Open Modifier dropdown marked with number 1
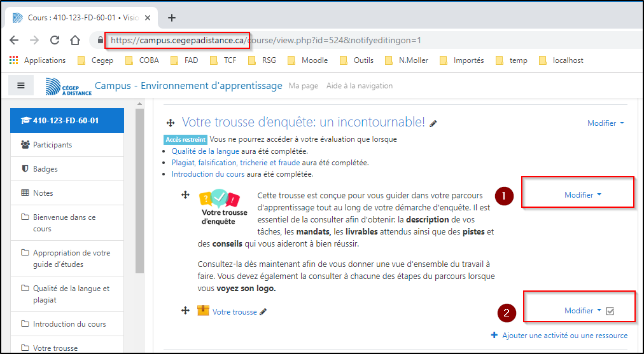Viewport: 644px width, 354px height. click(x=582, y=195)
